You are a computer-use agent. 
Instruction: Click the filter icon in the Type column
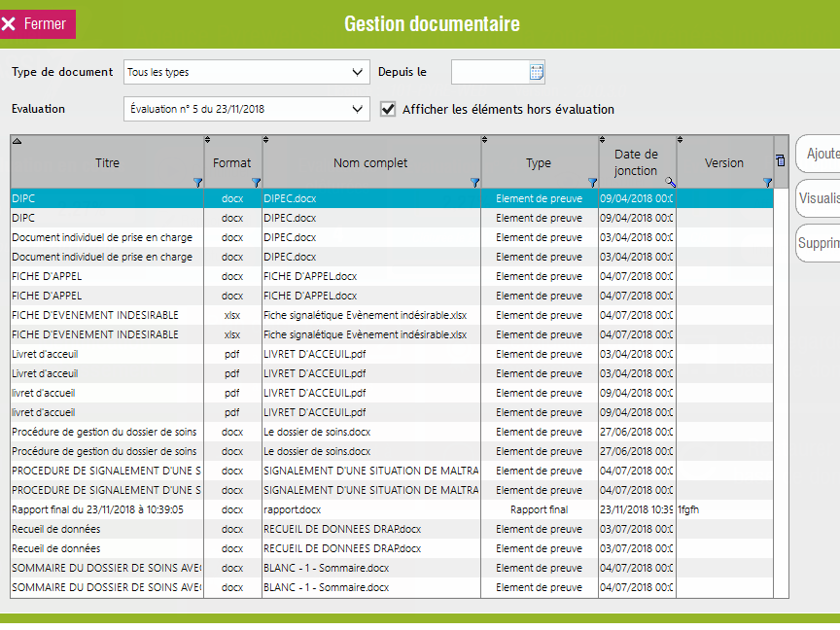592,183
